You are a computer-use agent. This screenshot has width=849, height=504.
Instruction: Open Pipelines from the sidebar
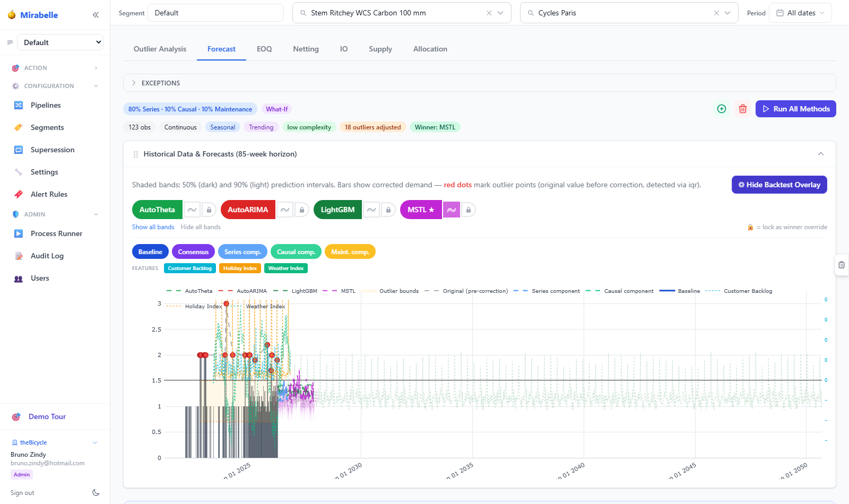pyautogui.click(x=46, y=105)
